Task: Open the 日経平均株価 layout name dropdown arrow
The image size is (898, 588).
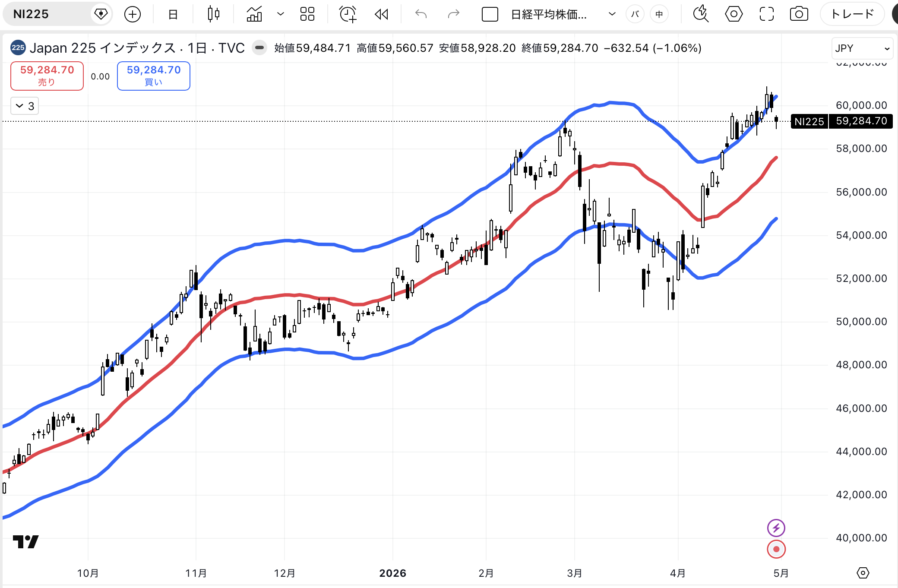Action: tap(612, 14)
